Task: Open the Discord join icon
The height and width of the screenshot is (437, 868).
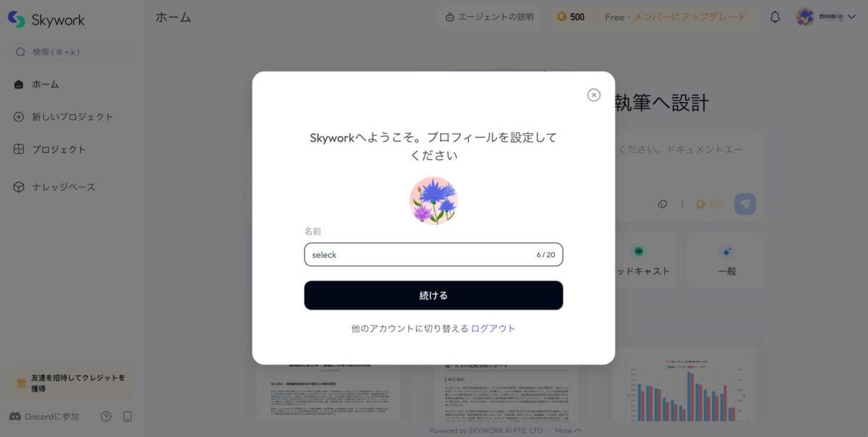Action: point(16,417)
